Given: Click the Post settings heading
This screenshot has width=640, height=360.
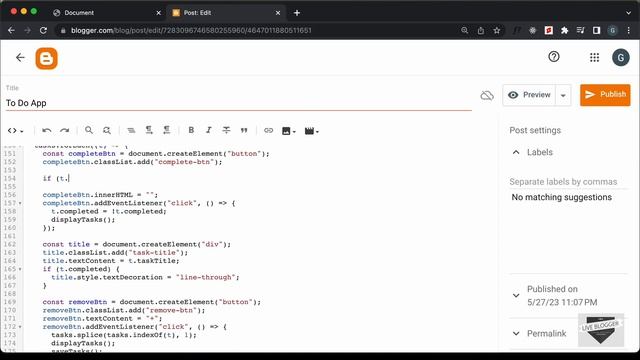Looking at the screenshot, I should [x=535, y=130].
